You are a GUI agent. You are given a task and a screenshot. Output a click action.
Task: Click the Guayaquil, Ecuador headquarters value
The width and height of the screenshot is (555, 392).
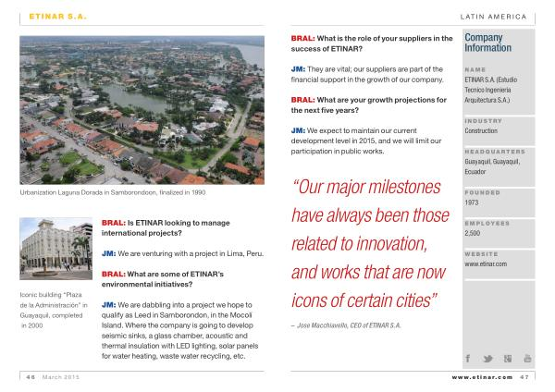point(492,166)
